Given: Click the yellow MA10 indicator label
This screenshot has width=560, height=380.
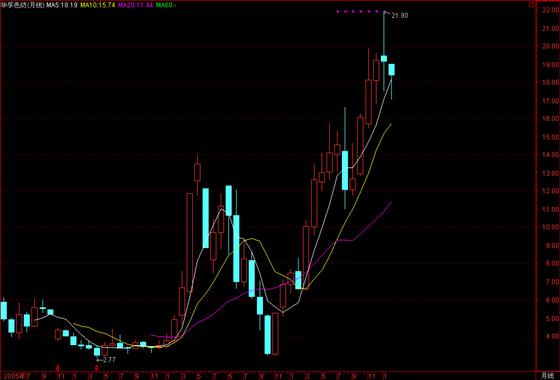Looking at the screenshot, I should [x=98, y=5].
